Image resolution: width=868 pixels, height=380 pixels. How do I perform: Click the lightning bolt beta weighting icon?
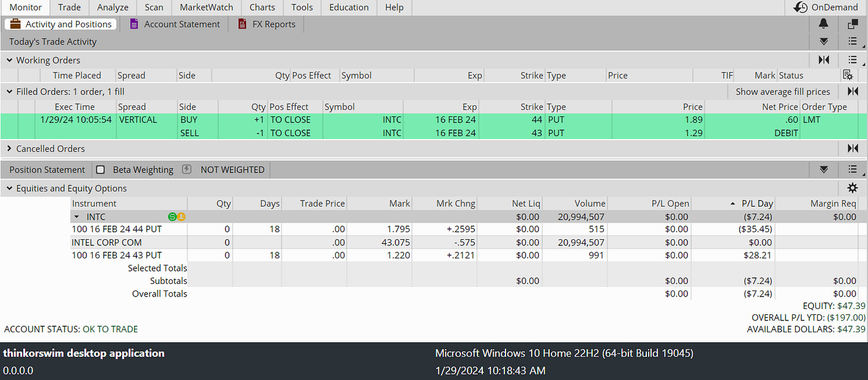[187, 169]
